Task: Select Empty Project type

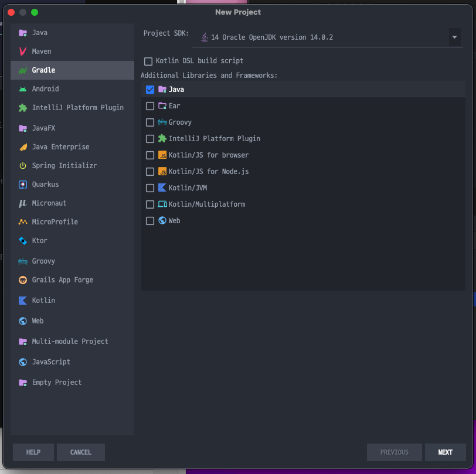Action: click(x=72, y=383)
